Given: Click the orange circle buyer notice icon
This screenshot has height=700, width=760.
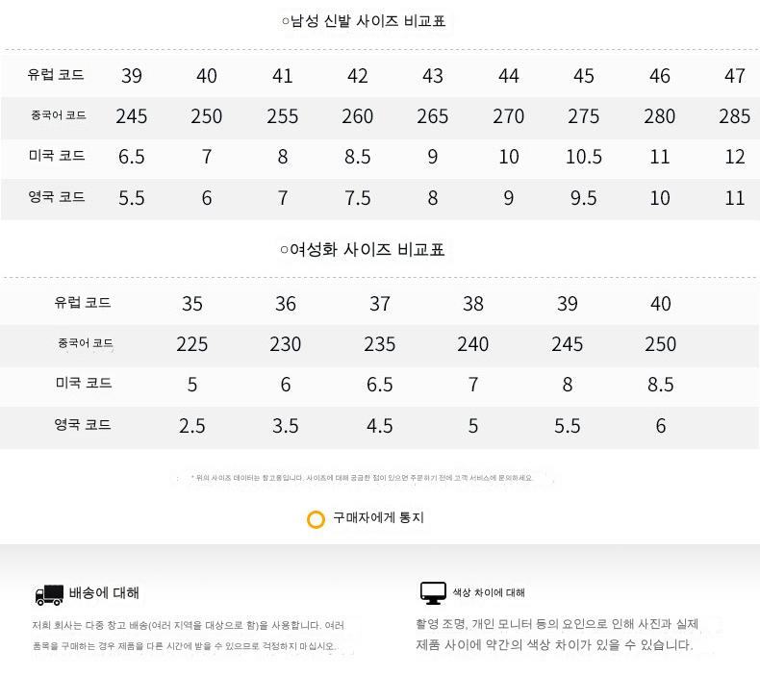Looking at the screenshot, I should [x=316, y=519].
